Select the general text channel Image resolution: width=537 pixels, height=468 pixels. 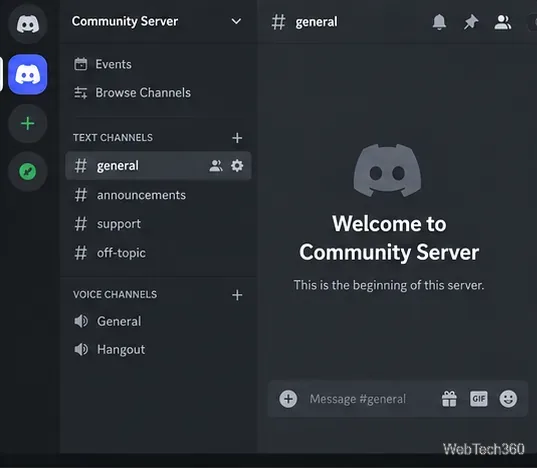pyautogui.click(x=158, y=166)
